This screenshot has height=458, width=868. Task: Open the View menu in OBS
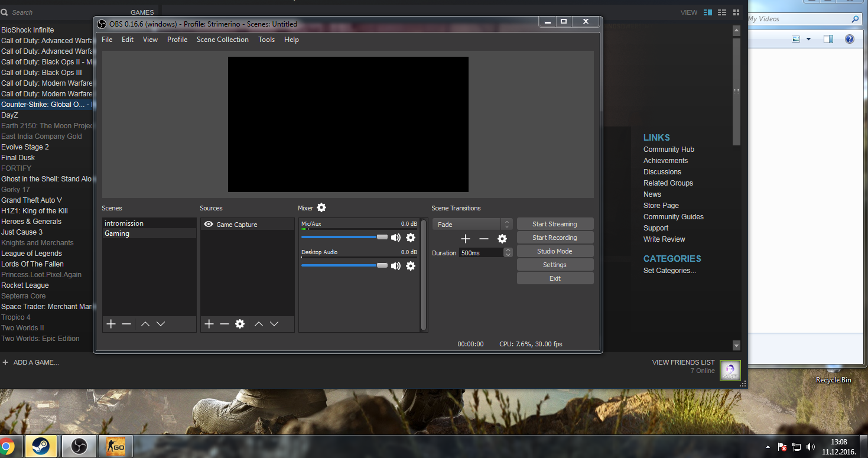coord(151,40)
